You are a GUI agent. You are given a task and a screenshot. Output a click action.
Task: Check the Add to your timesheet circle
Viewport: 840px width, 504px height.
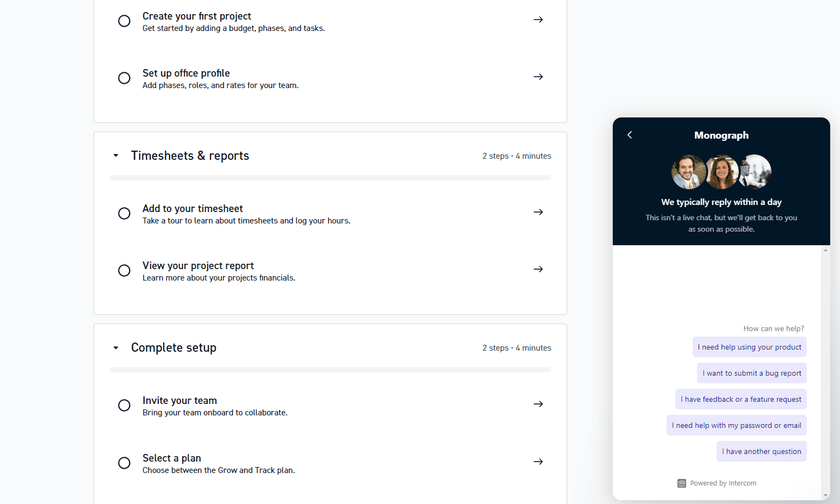pos(124,214)
